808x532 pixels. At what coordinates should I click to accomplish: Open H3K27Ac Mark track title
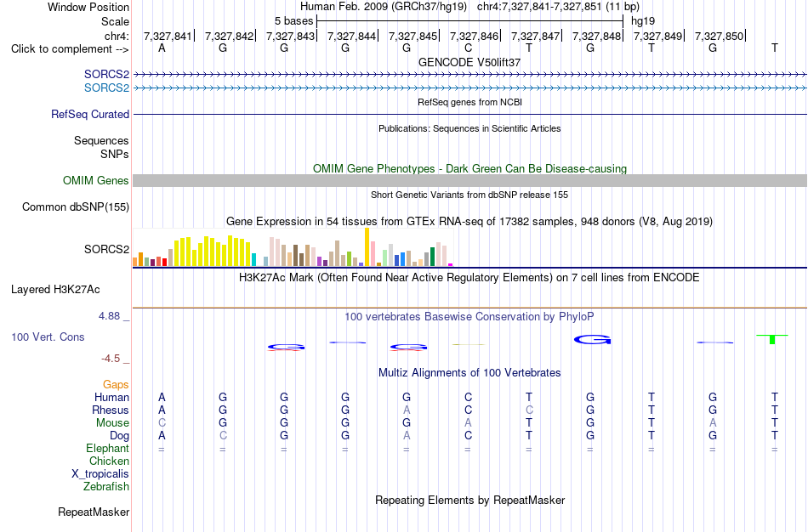[469, 278]
